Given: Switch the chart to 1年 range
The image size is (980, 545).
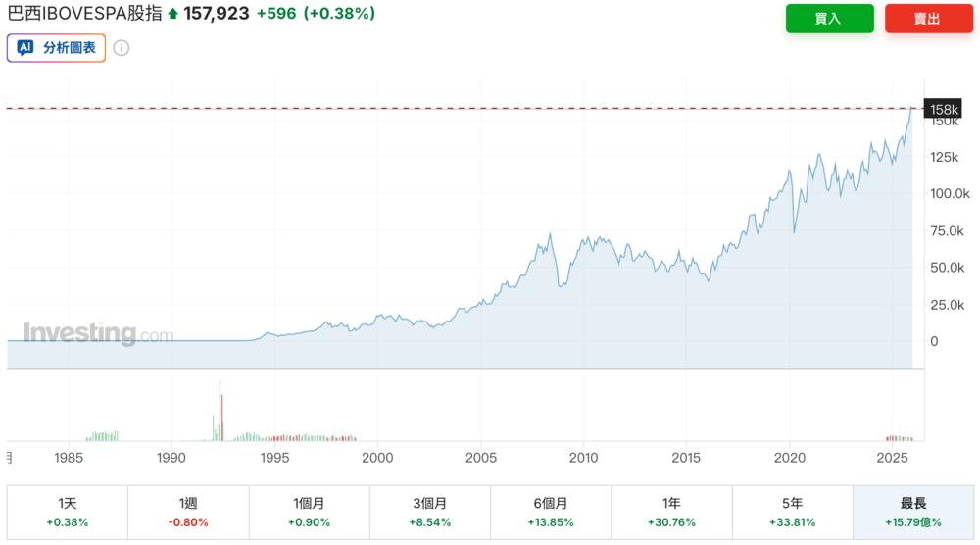Looking at the screenshot, I should 671,512.
